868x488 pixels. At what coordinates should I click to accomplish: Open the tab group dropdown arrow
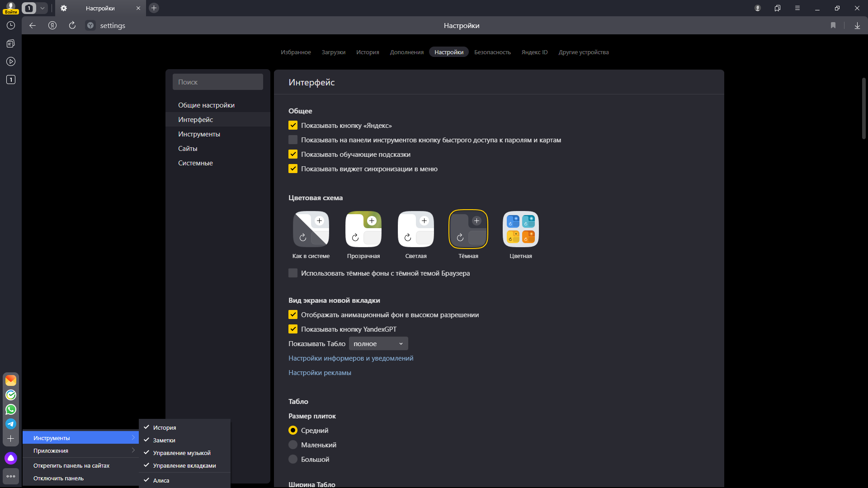coord(42,8)
